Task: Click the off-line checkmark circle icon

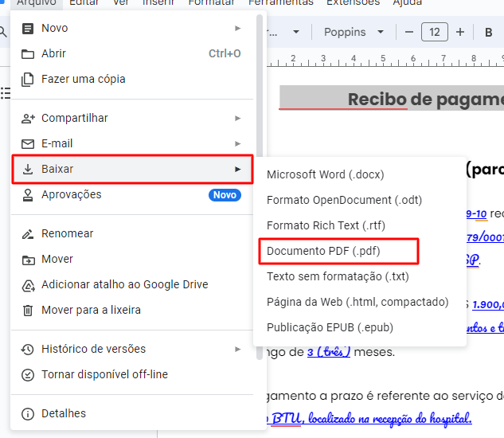Action: point(28,375)
